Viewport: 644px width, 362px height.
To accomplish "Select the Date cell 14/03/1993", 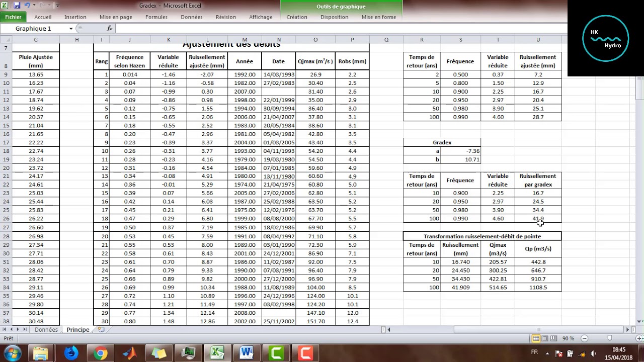I will (278, 74).
